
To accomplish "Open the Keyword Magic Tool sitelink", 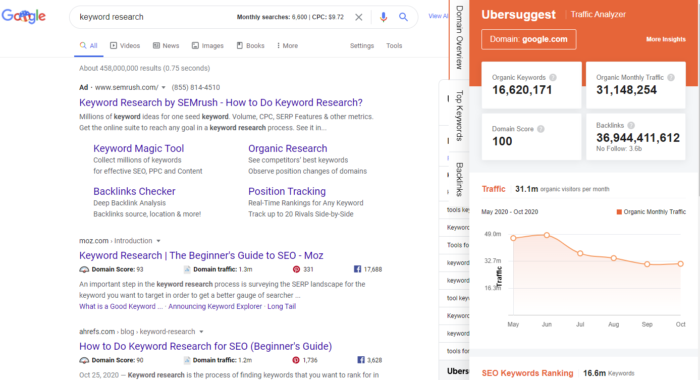I will (138, 148).
